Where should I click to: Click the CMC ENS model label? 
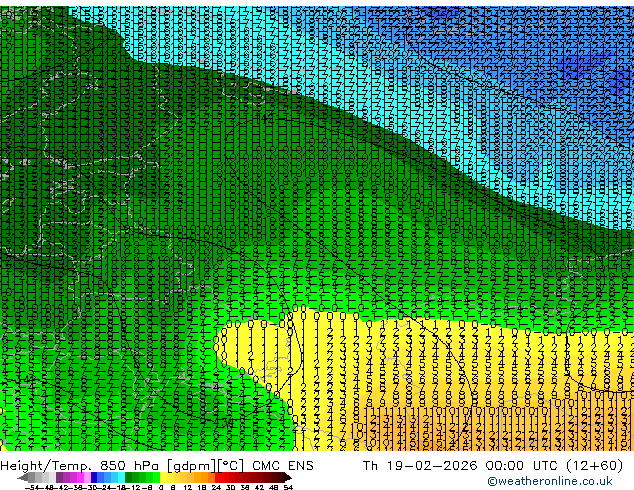(x=283, y=466)
